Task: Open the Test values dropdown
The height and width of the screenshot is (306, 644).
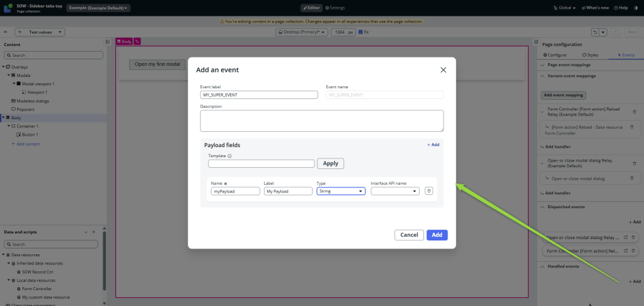Action: click(x=40, y=32)
